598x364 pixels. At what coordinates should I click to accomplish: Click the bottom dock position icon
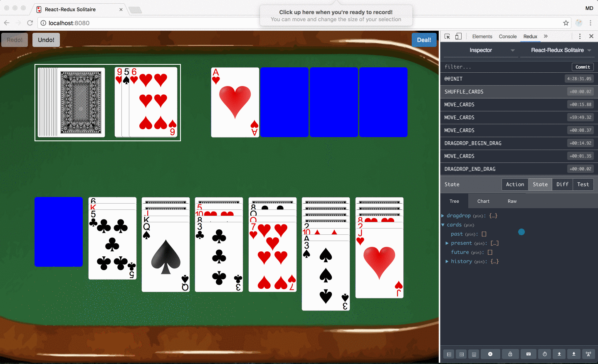tap(474, 354)
